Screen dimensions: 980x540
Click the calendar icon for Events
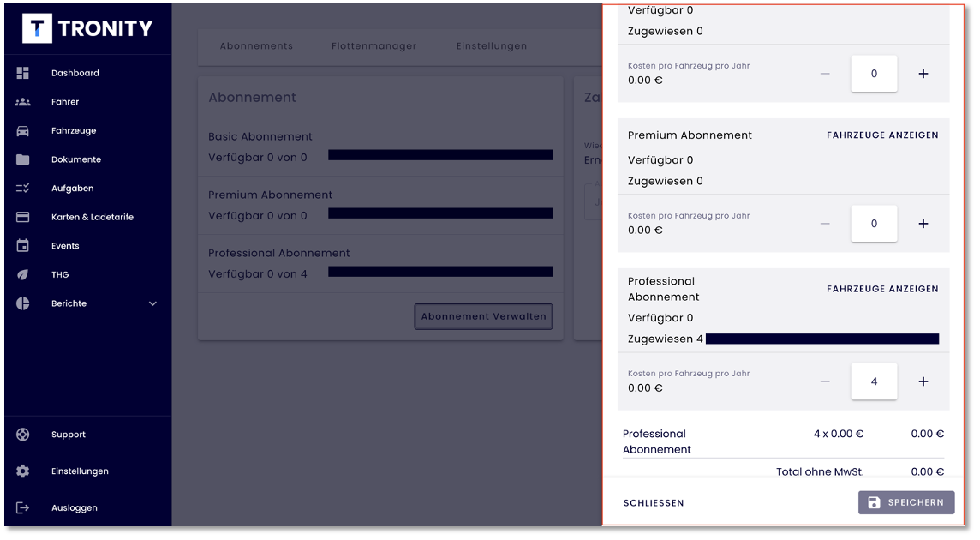[x=23, y=246]
